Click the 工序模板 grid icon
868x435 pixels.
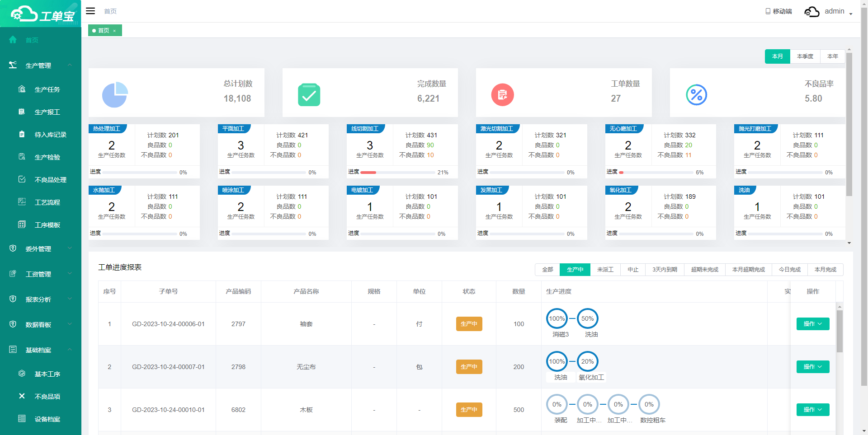[x=22, y=225]
